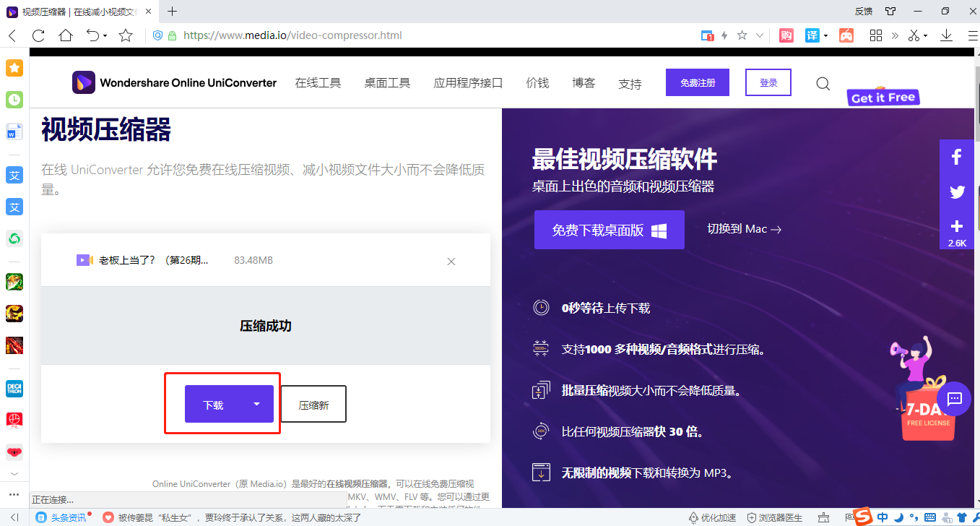Image resolution: width=980 pixels, height=526 pixels.
Task: Click the lightning speed-mode icon in address bar
Action: (x=724, y=35)
